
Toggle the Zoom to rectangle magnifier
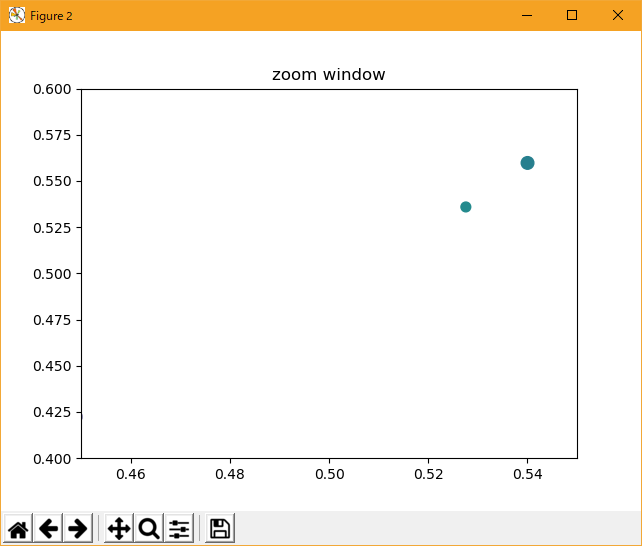[149, 529]
